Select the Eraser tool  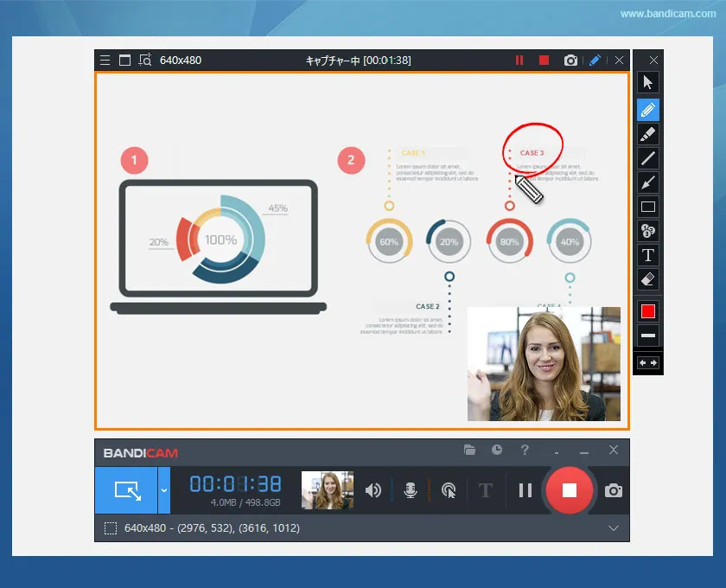point(647,279)
